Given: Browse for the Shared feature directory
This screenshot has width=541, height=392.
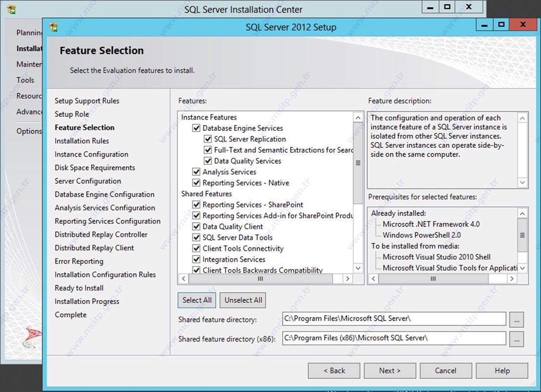Looking at the screenshot, I should [517, 320].
